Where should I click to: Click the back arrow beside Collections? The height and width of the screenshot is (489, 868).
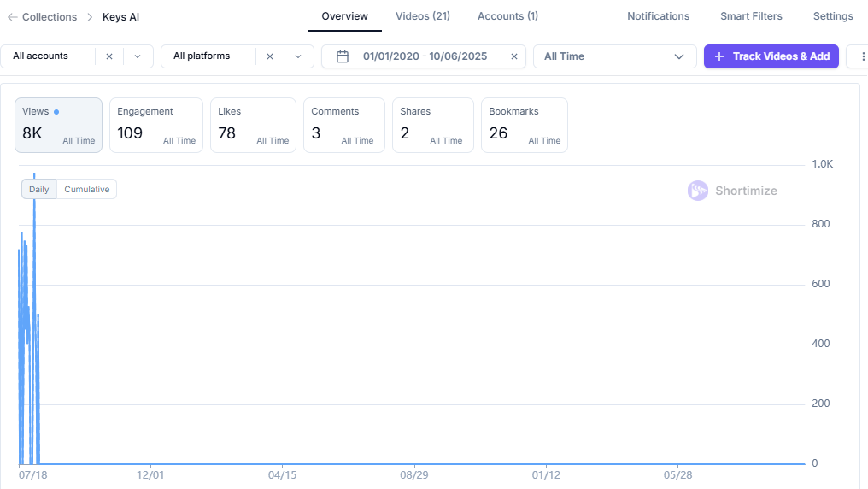[x=12, y=17]
